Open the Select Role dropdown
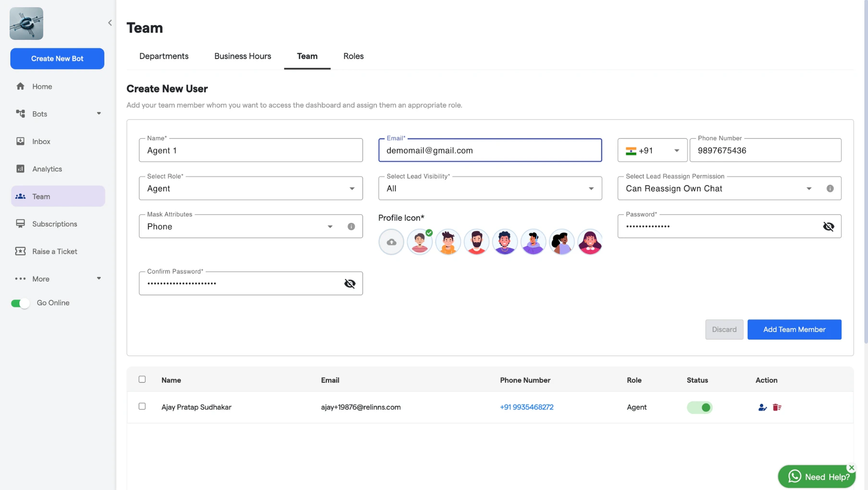 coord(251,188)
